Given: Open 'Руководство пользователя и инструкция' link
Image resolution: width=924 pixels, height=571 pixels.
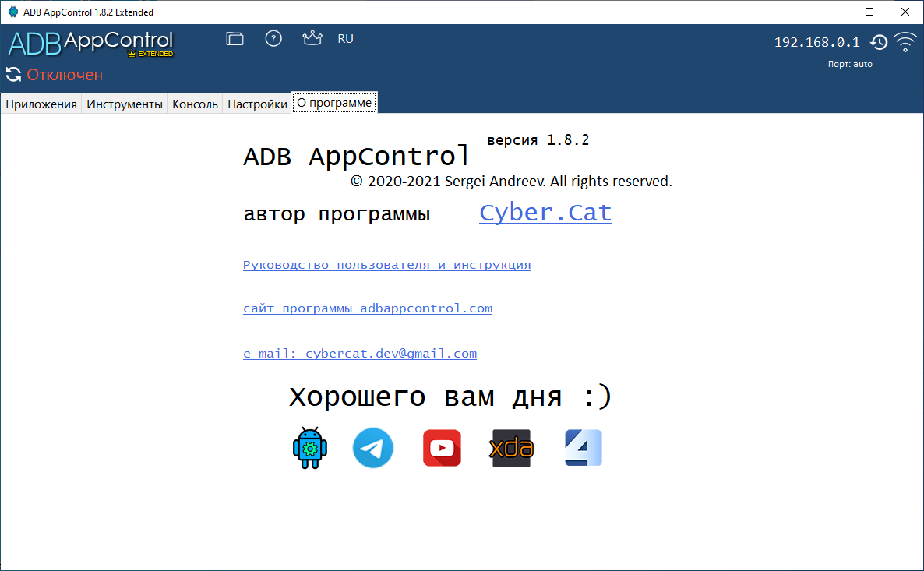Looking at the screenshot, I should [x=387, y=265].
